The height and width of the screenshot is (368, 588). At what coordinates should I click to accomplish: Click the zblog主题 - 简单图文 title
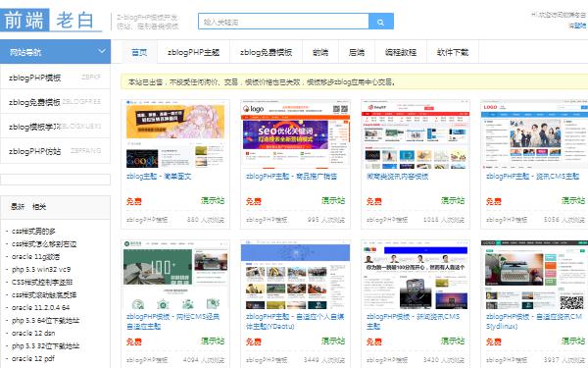tap(159, 176)
